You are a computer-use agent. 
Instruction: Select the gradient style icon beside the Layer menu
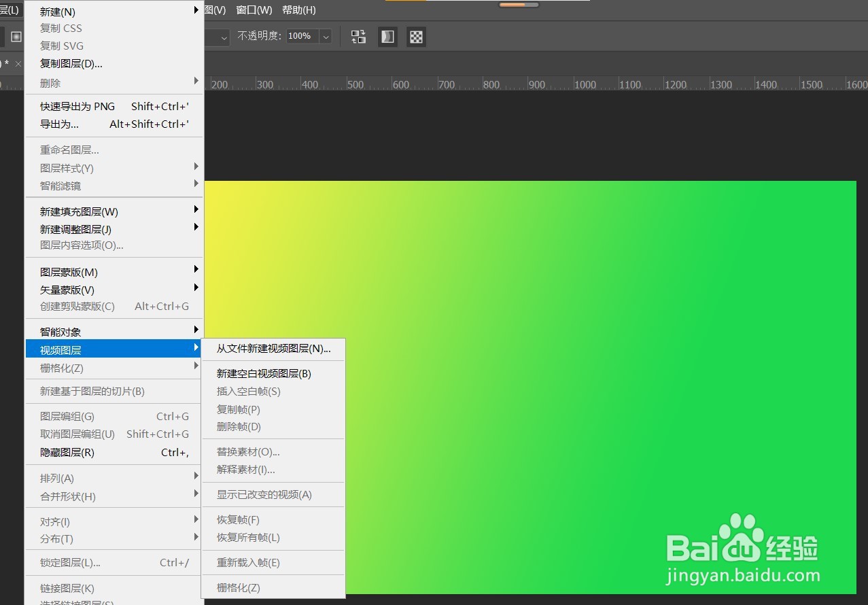16,37
